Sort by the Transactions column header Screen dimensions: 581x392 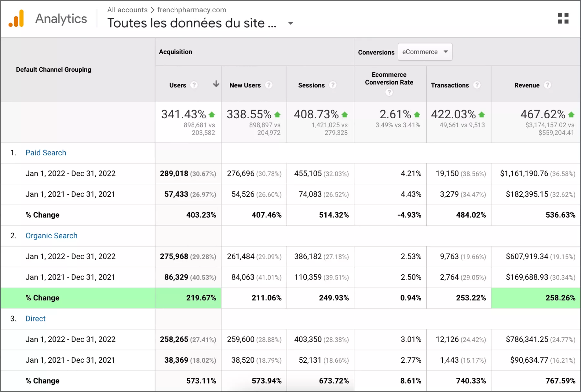point(450,85)
